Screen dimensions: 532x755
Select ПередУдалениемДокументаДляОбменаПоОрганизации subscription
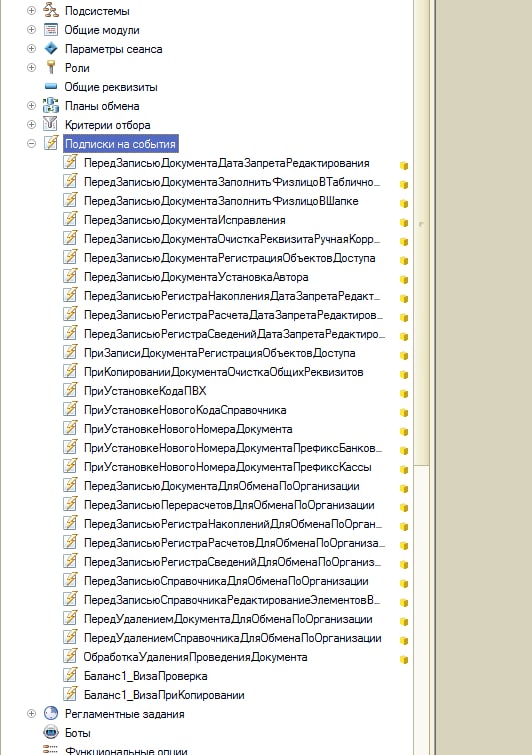point(228,619)
